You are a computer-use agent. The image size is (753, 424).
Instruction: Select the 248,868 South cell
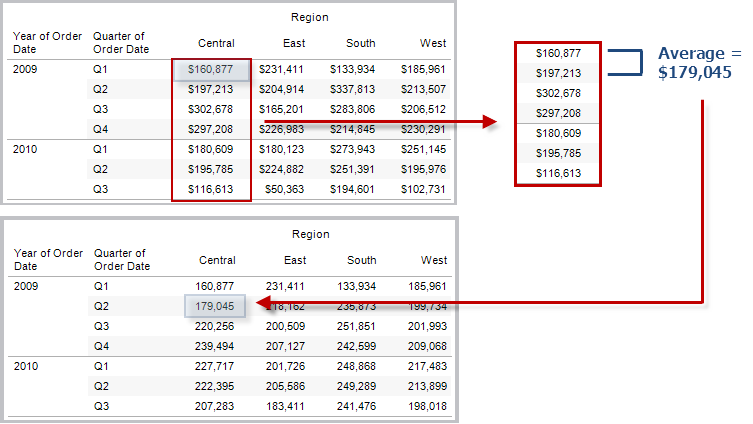(356, 366)
